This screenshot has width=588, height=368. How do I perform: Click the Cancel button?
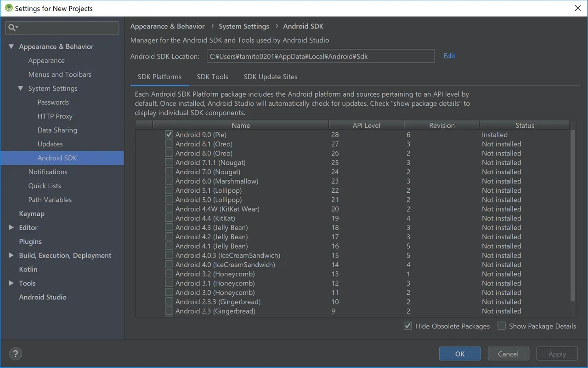pos(508,354)
